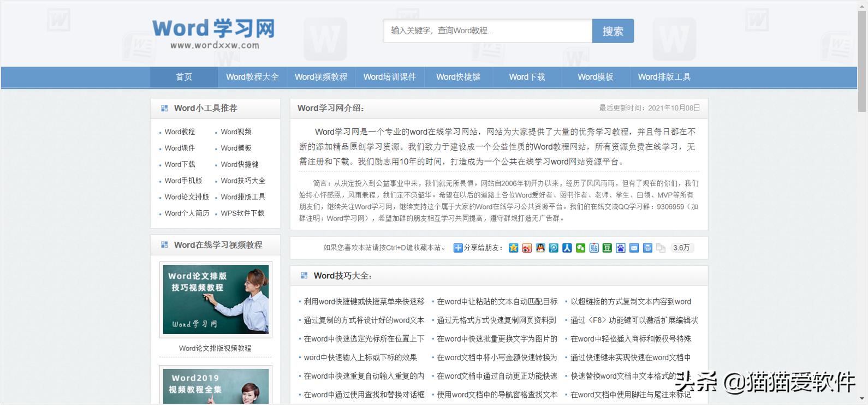The height and width of the screenshot is (405, 868).
Task: Click the search keyword input box
Action: (x=487, y=31)
